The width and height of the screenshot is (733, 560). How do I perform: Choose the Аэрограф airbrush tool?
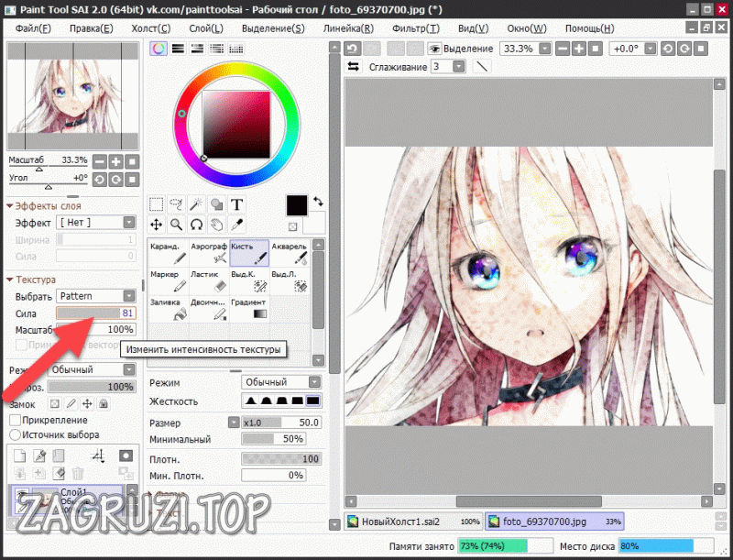[209, 253]
